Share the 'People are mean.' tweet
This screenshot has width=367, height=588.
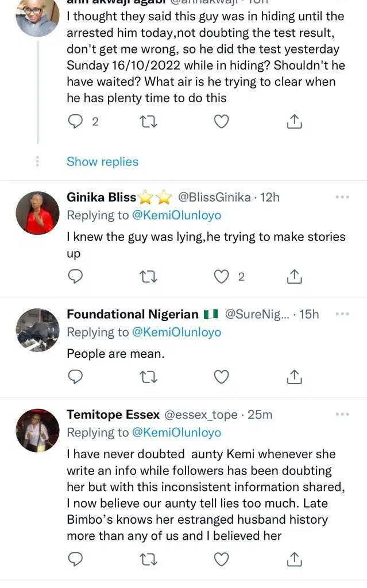293,377
